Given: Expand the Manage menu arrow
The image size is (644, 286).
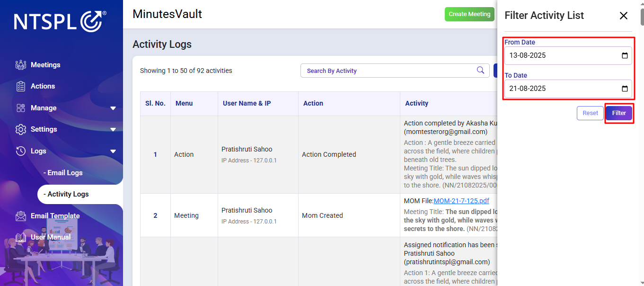Looking at the screenshot, I should [x=113, y=108].
